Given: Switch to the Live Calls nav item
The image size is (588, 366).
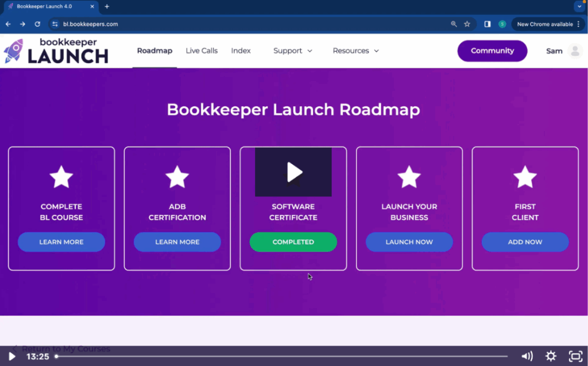Looking at the screenshot, I should pyautogui.click(x=202, y=51).
